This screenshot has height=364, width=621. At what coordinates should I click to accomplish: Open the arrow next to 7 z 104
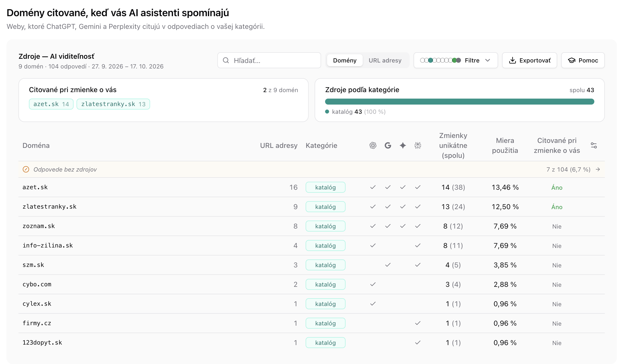pyautogui.click(x=598, y=170)
